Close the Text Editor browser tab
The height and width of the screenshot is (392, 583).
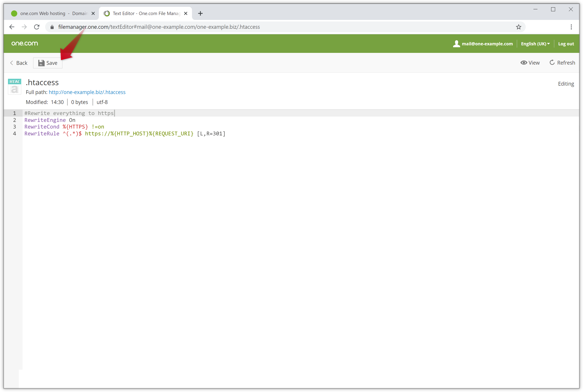(x=186, y=13)
